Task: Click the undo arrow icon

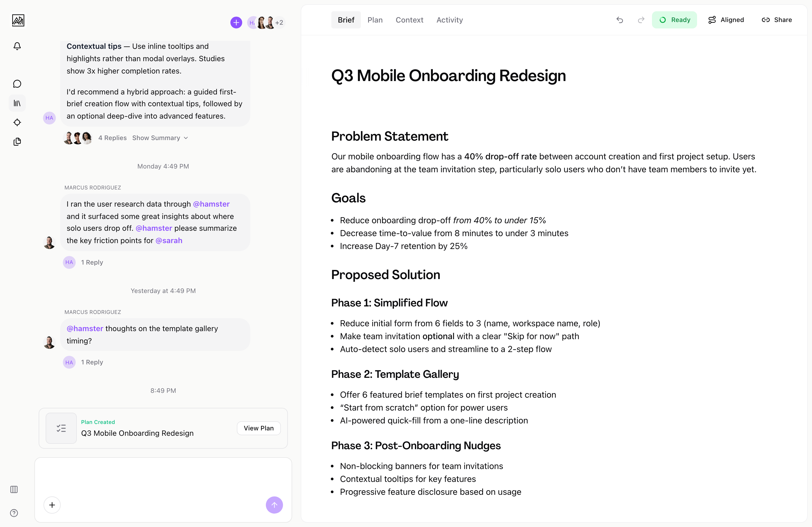Action: tap(619, 20)
